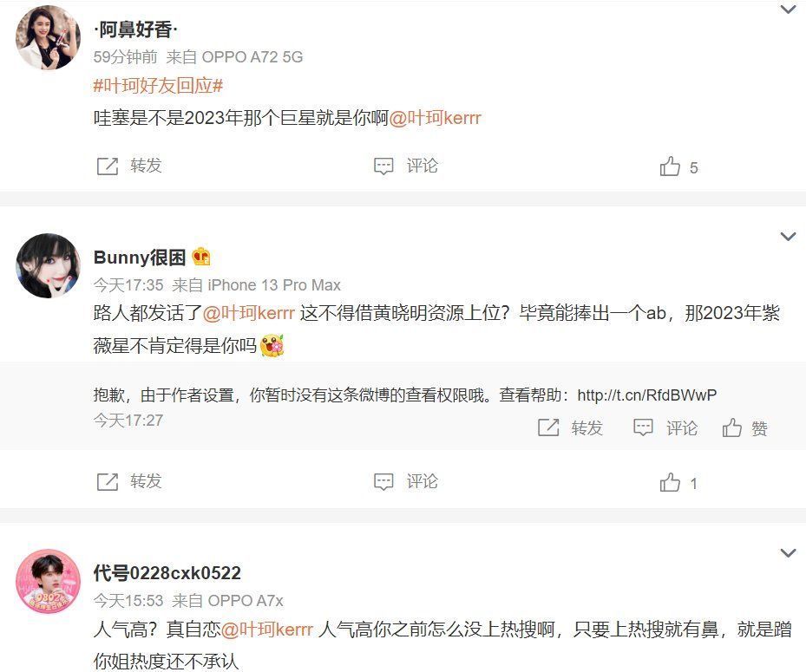Open 阿鼻好香 profile avatar
806x672 pixels.
tap(49, 37)
